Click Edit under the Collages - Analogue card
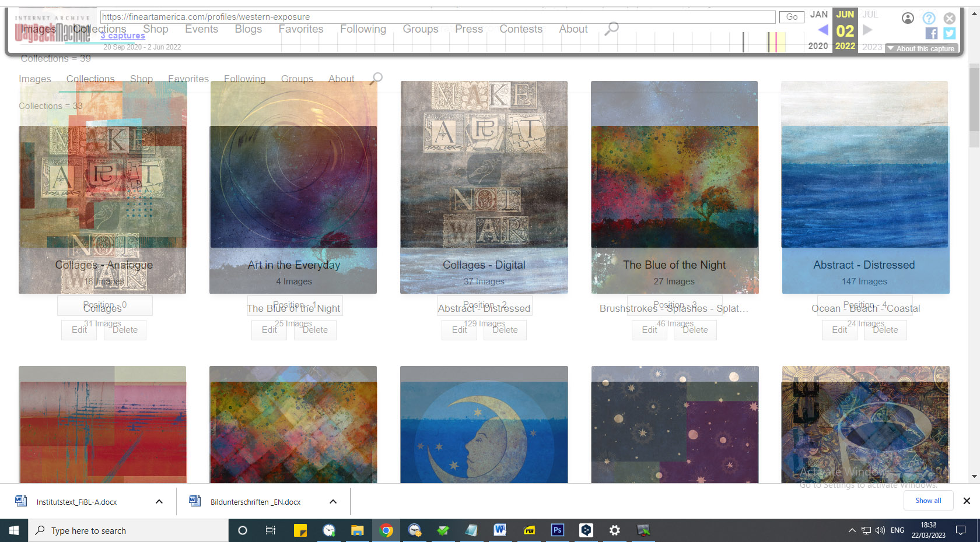Viewport: 980px width, 542px height. 79,330
